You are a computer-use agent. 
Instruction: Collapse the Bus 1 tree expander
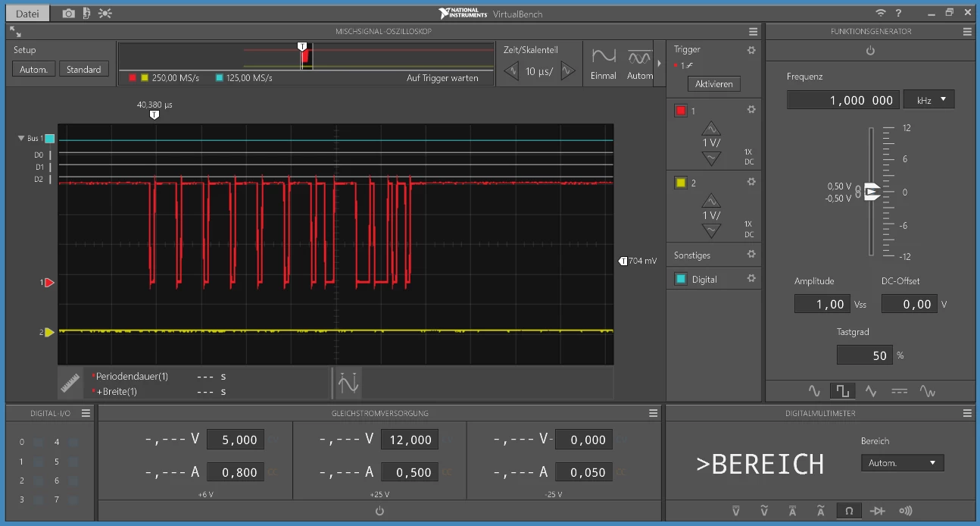(x=21, y=139)
